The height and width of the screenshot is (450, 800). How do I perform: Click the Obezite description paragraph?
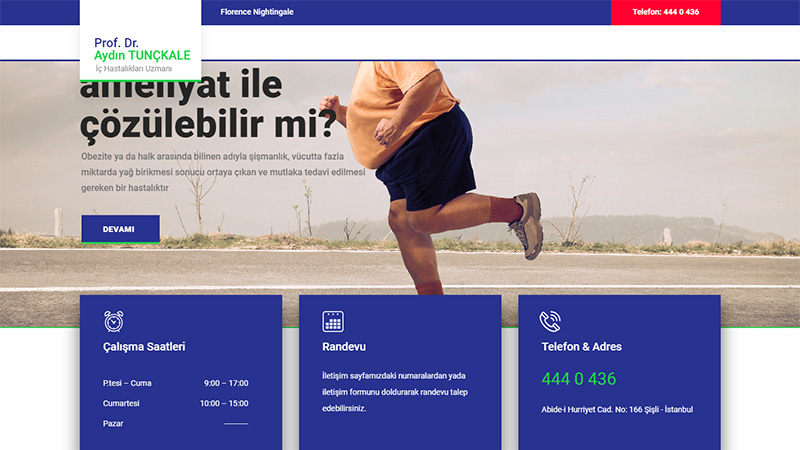(223, 172)
